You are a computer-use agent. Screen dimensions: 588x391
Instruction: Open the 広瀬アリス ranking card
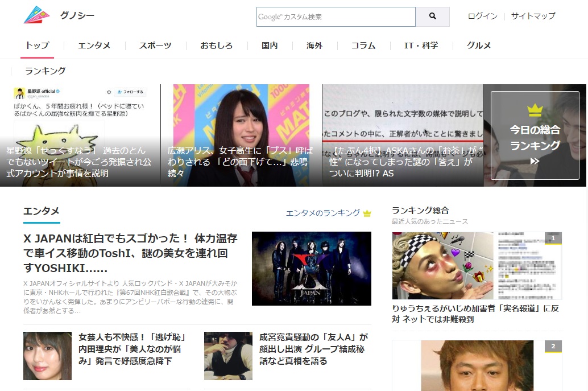[241, 135]
